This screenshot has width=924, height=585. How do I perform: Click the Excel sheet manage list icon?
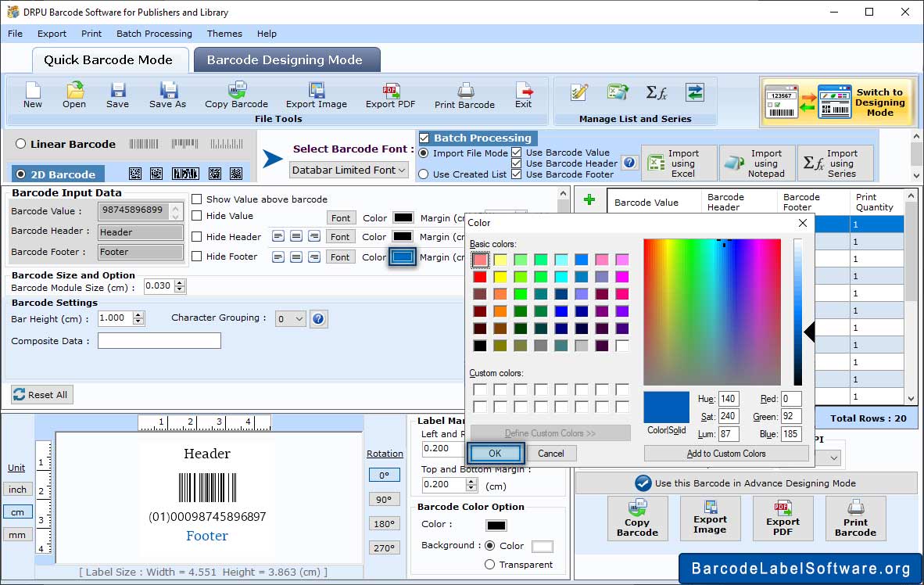click(618, 92)
